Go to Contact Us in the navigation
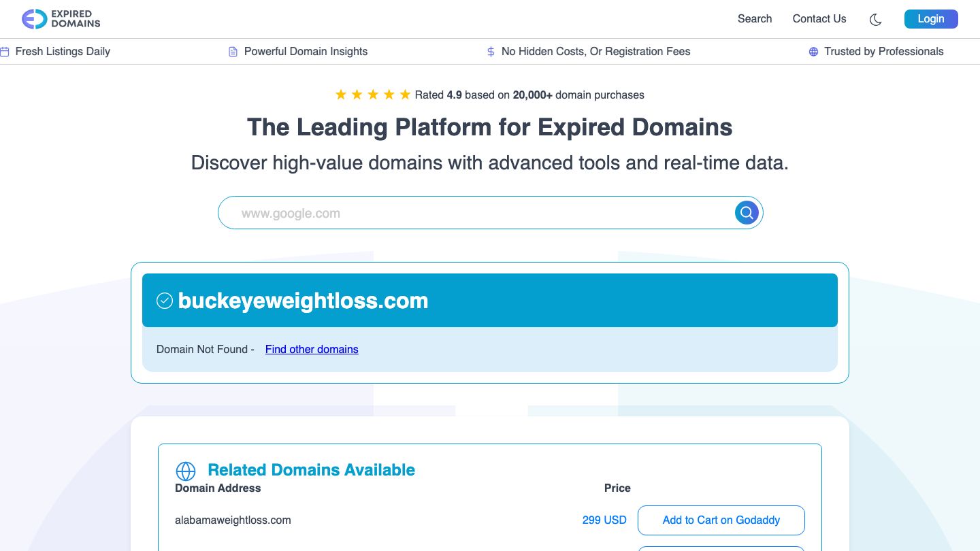Viewport: 980px width, 551px height. coord(819,19)
